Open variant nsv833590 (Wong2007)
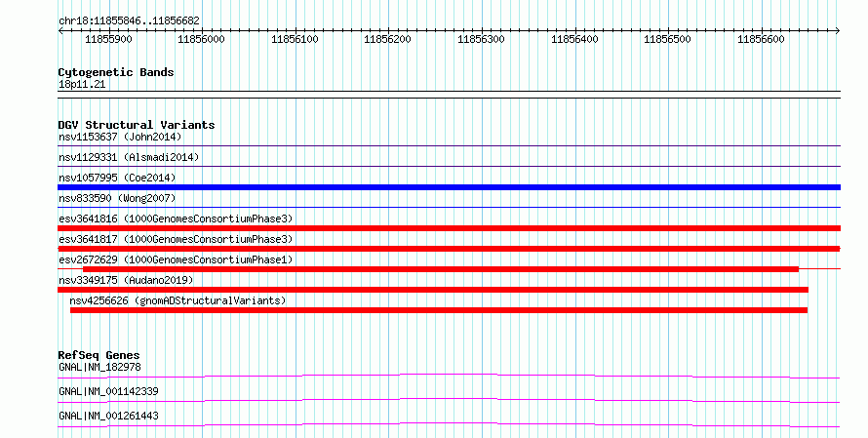The height and width of the screenshot is (438, 868). [117, 198]
